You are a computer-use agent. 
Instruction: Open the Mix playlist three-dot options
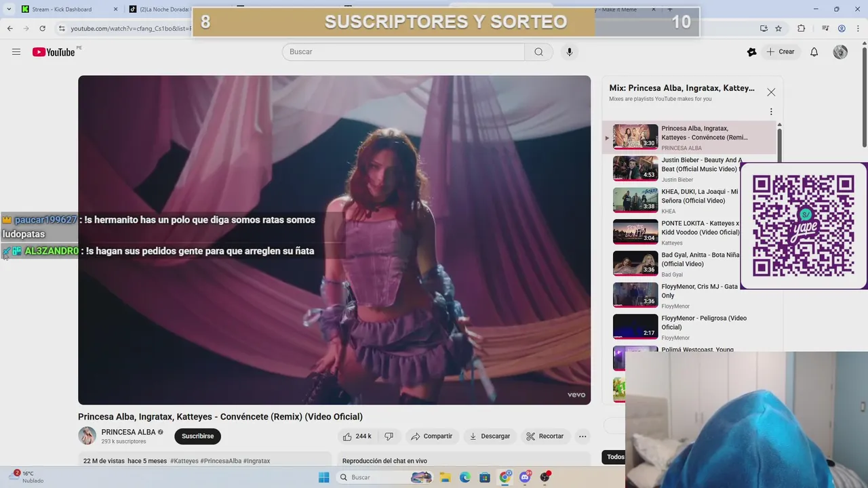(x=771, y=112)
